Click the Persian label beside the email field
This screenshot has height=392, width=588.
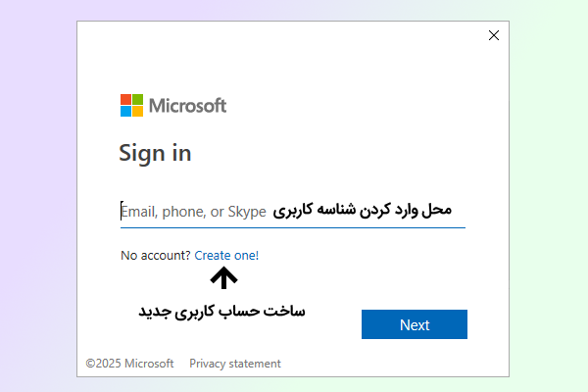[363, 210]
